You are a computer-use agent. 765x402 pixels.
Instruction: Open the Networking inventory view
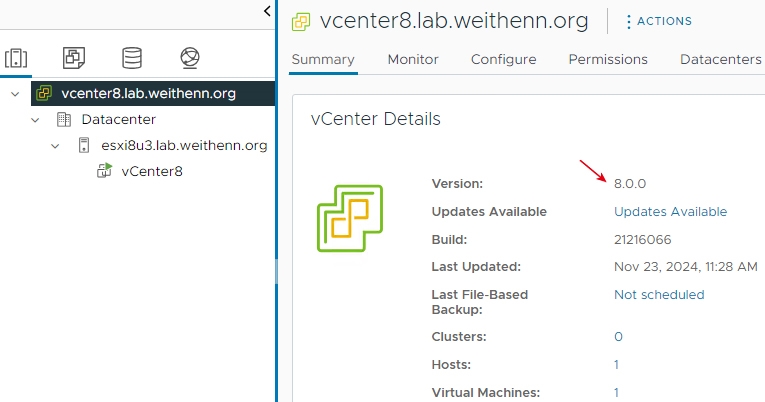[x=190, y=58]
